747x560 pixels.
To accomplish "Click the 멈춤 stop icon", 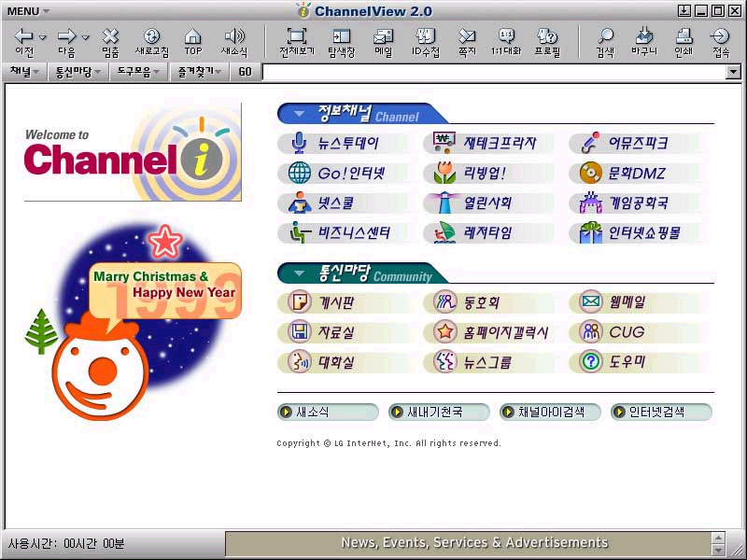I will pos(110,35).
